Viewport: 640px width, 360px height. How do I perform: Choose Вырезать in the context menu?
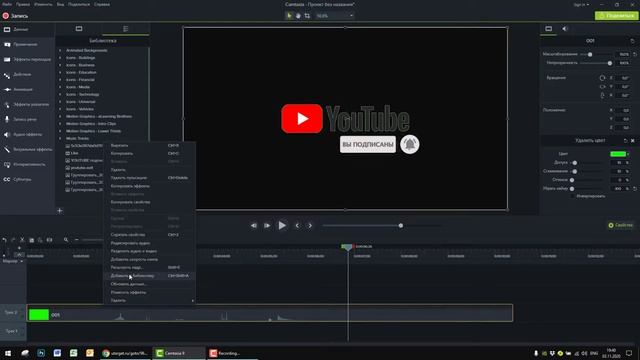pos(149,145)
